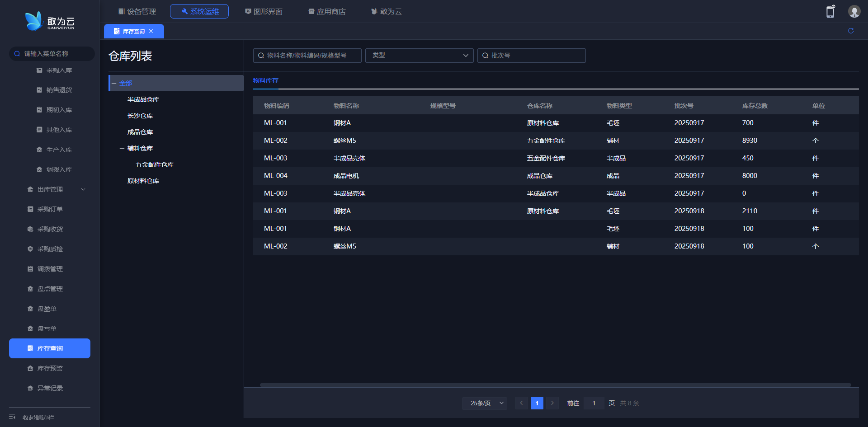Click the user avatar icon
868x427 pixels.
(x=854, y=12)
